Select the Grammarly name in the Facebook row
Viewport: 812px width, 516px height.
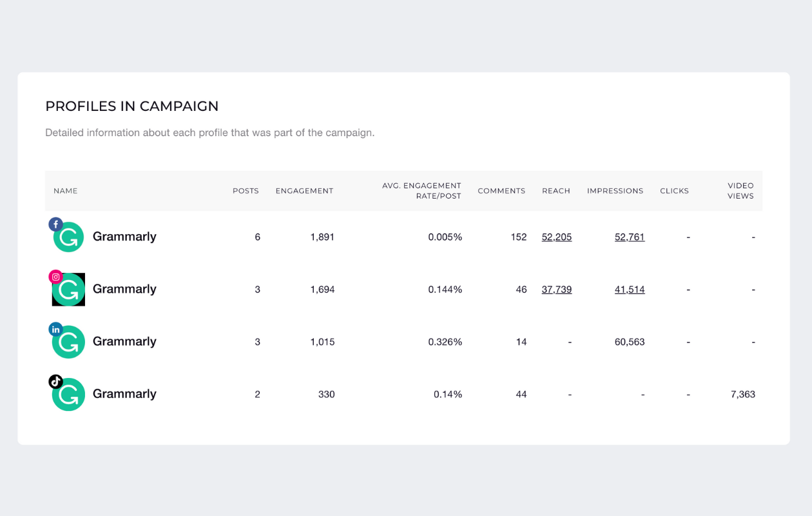pos(124,237)
